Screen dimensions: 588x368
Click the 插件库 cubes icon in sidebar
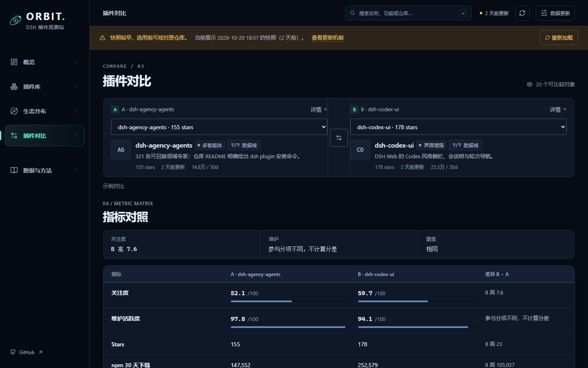[x=14, y=86]
